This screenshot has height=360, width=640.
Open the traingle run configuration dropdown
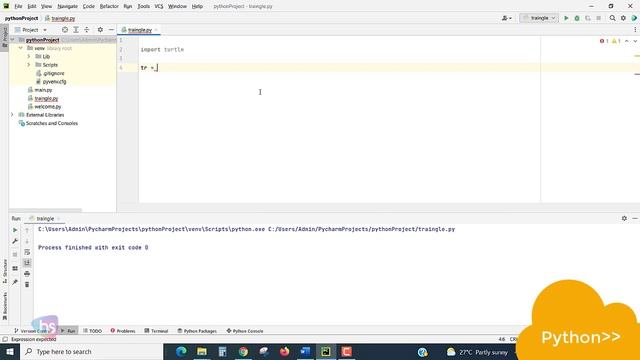(539, 18)
